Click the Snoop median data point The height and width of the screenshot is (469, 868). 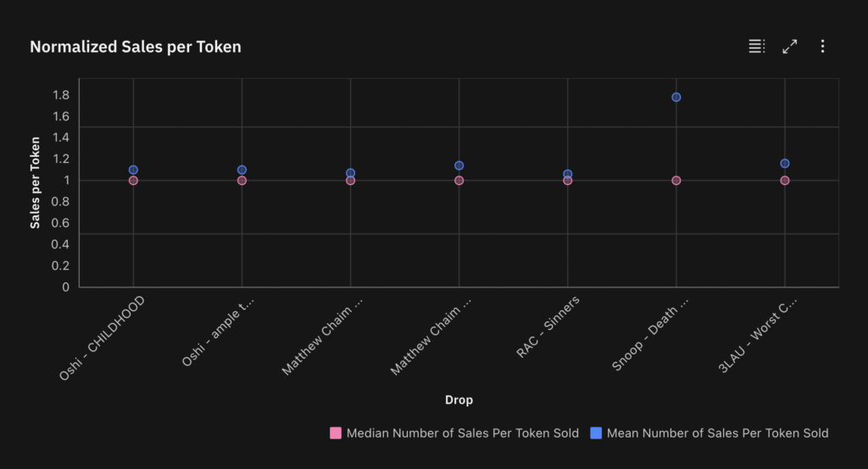[676, 181]
